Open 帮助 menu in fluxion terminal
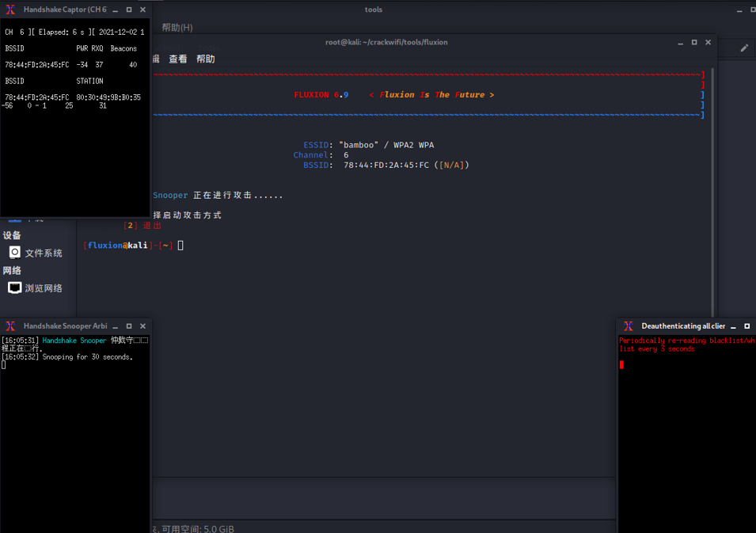Screen dimensions: 756x533 pos(205,59)
